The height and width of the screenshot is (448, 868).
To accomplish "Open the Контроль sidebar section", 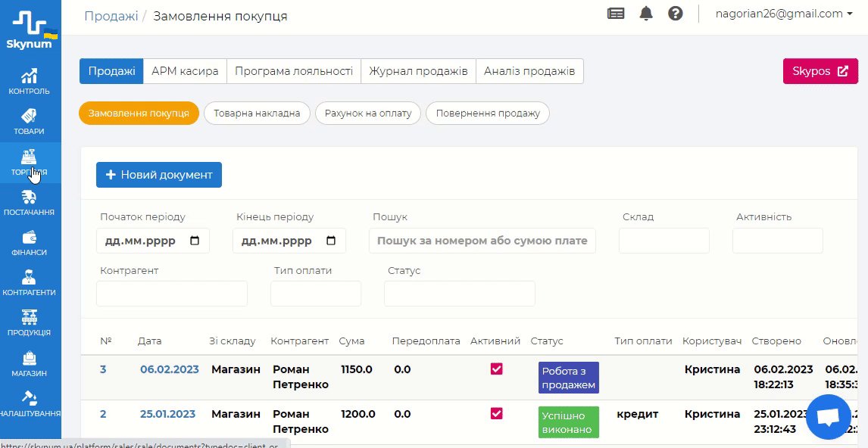I will pos(30,82).
